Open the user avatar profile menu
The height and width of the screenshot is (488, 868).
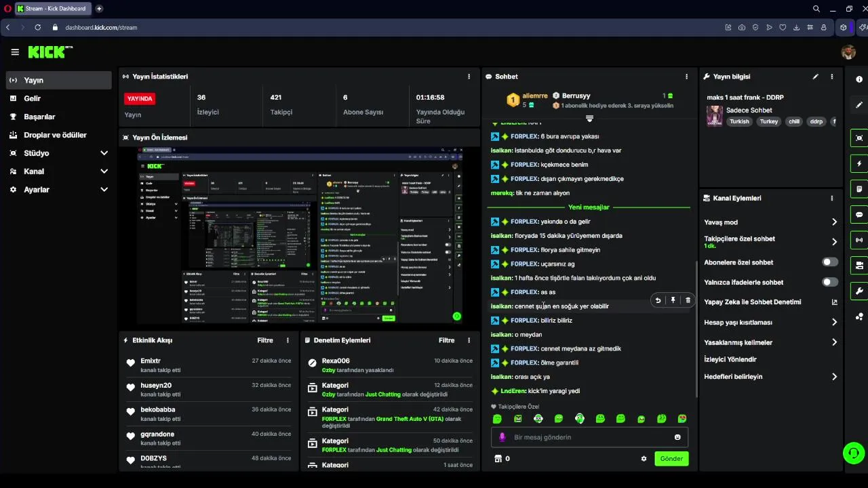(848, 52)
